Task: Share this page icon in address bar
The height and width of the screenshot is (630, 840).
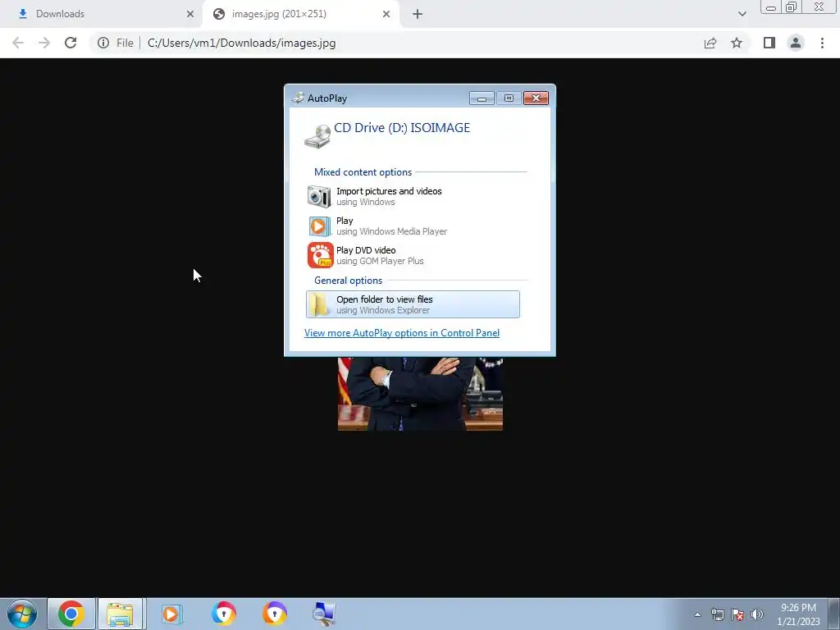Action: tap(710, 43)
